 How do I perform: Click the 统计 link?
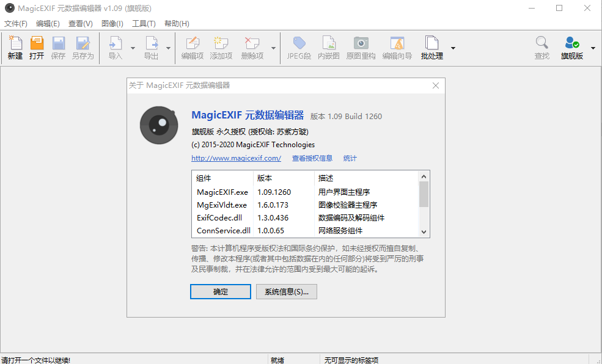click(x=350, y=158)
